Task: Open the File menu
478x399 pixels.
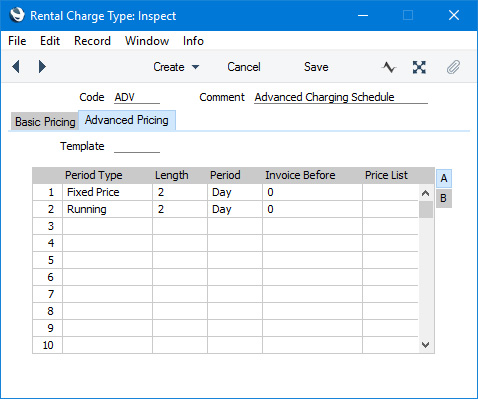Action: [17, 41]
